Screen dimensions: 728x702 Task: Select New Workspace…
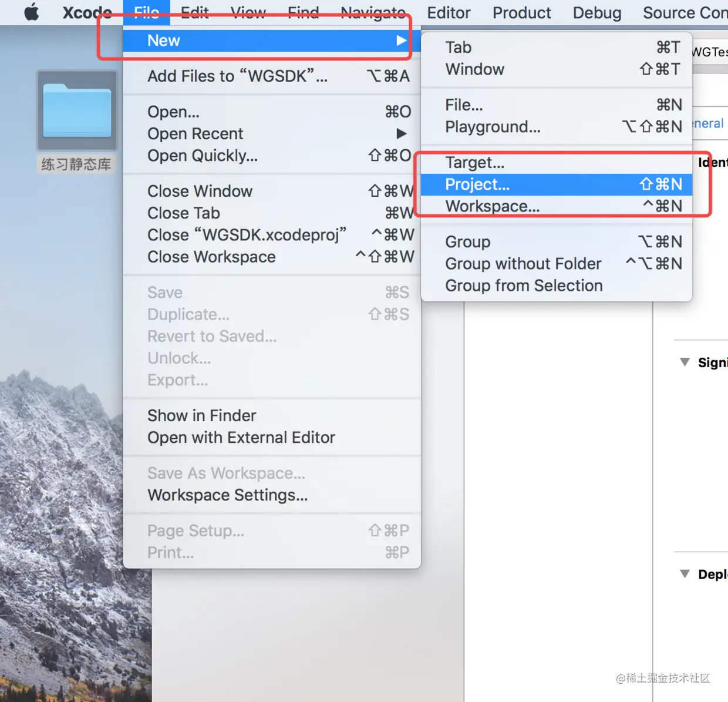tap(557, 206)
